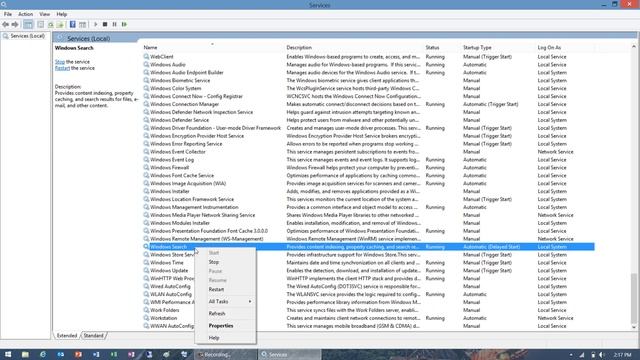Select the Windows Time service row
This screenshot has width=640, height=360.
click(369, 262)
